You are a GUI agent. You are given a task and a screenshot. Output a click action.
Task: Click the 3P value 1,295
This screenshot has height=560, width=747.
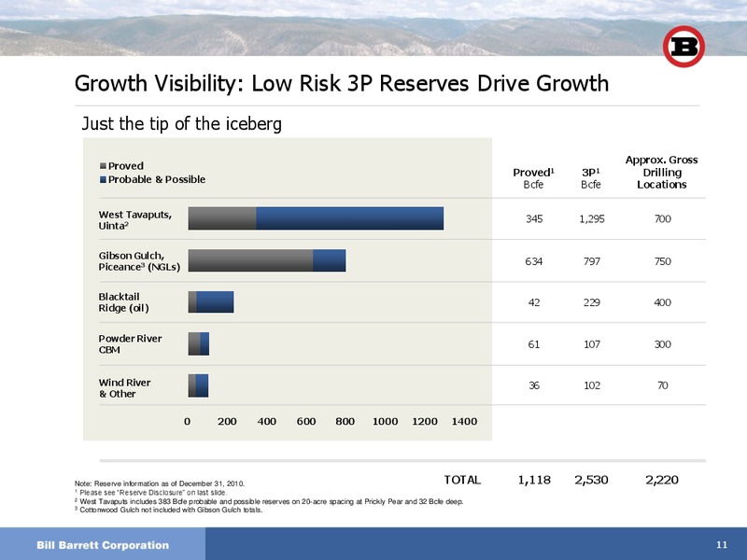tap(592, 218)
